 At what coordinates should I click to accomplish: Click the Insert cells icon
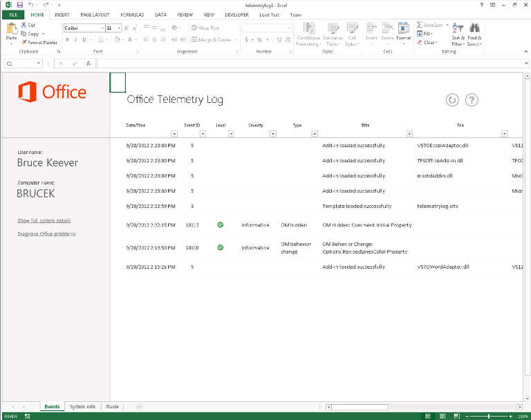pyautogui.click(x=371, y=28)
